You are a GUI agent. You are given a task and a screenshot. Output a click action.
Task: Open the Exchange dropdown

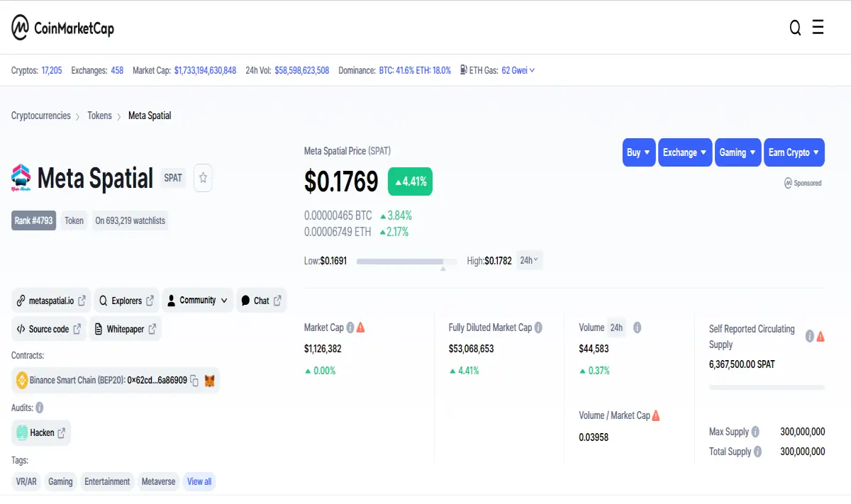click(x=685, y=152)
